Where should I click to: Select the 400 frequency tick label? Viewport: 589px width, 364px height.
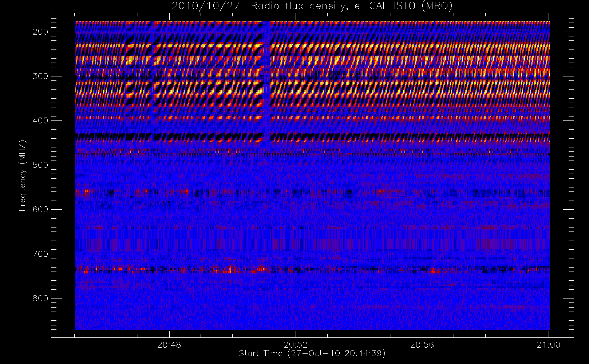pyautogui.click(x=40, y=120)
